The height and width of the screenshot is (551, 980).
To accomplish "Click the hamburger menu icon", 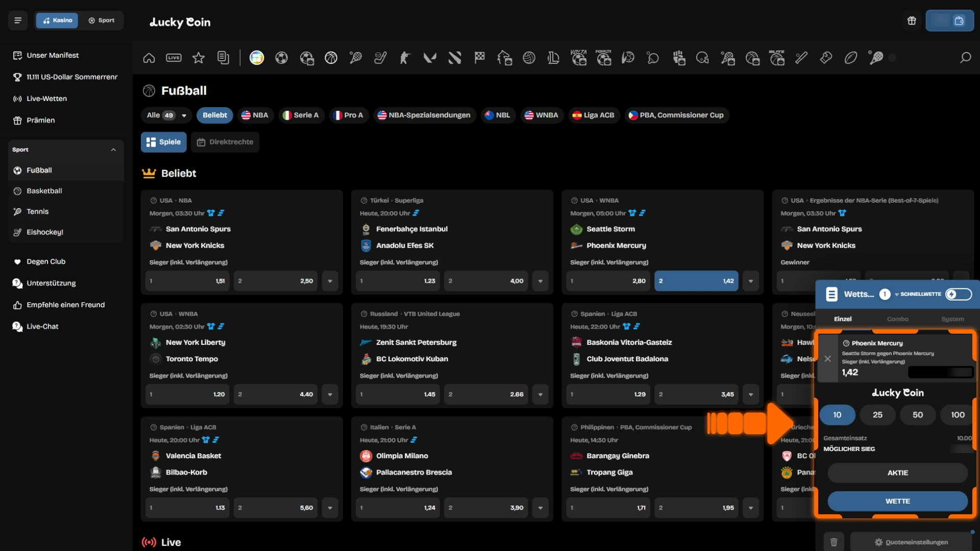I will 18,20.
